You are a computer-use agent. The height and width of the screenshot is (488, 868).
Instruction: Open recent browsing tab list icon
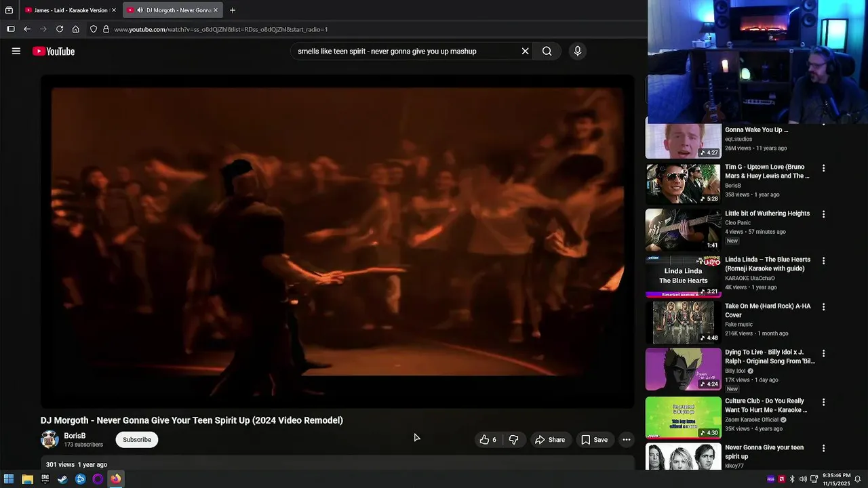[9, 10]
